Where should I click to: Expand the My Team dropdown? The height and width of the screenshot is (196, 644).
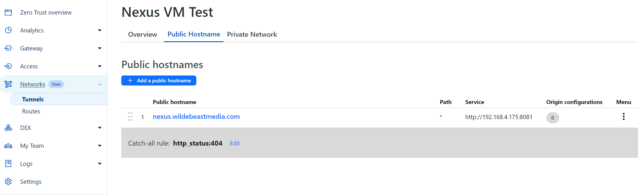(100, 146)
